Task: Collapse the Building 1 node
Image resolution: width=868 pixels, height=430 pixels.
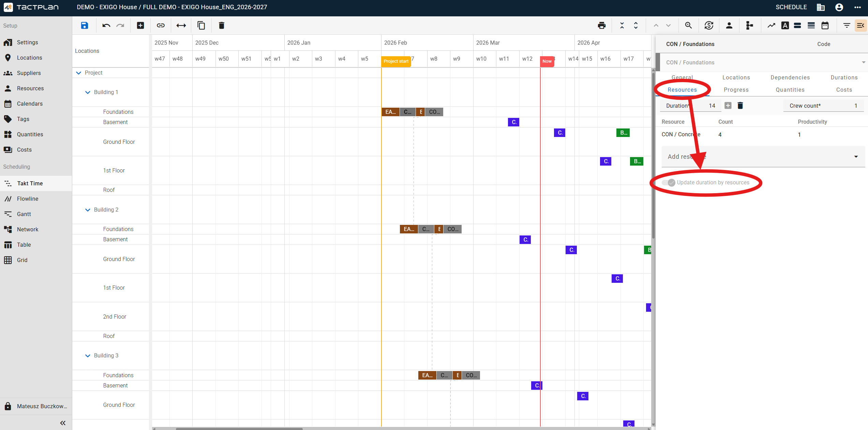Action: [x=88, y=92]
